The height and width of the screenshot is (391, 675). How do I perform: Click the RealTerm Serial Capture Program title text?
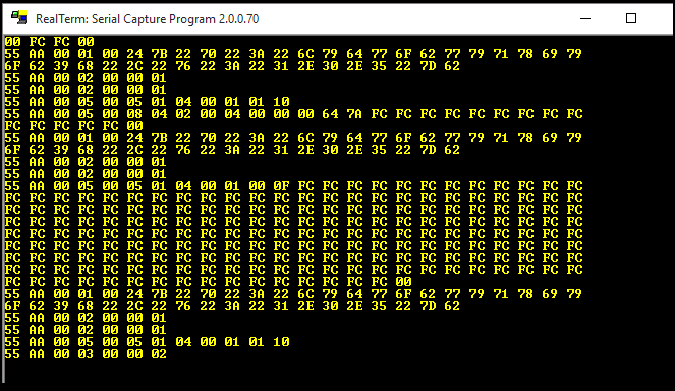pyautogui.click(x=147, y=19)
